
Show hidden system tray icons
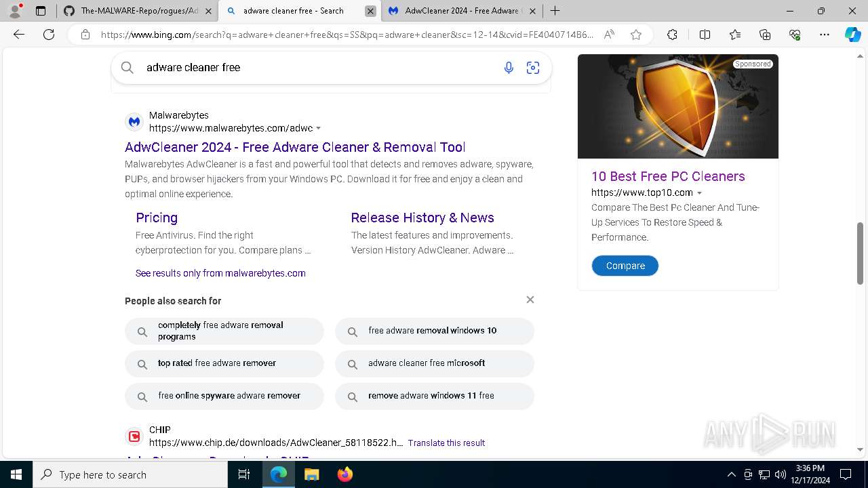(731, 474)
